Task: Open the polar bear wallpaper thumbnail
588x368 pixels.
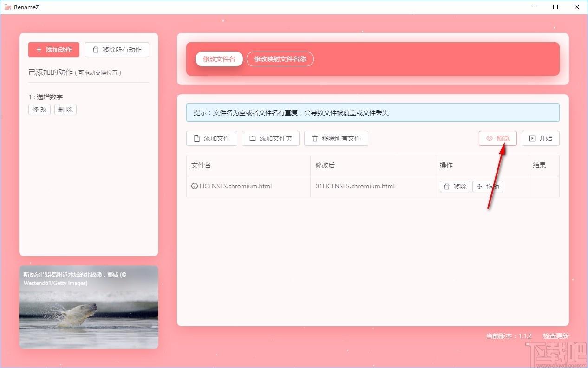Action: coord(89,307)
